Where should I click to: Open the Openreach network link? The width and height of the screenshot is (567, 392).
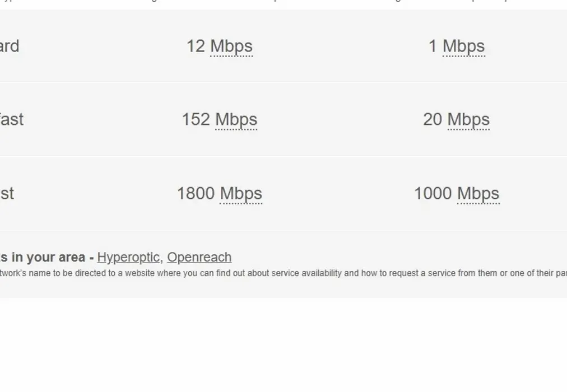pos(199,258)
